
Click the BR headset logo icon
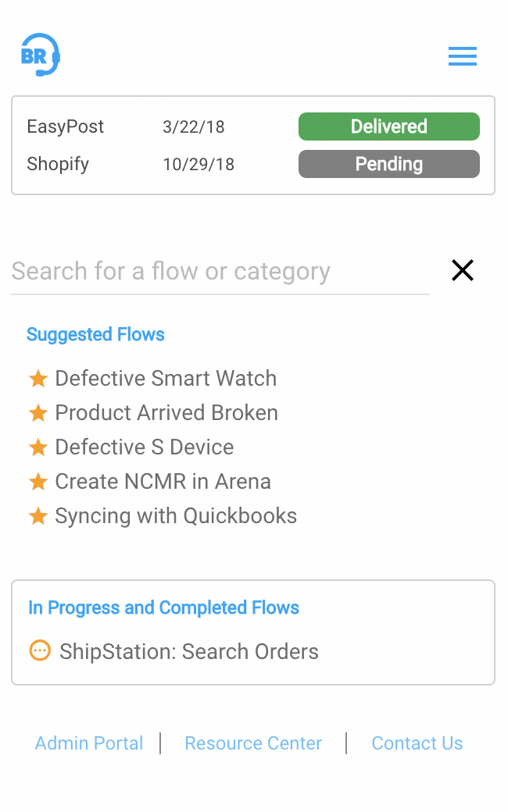pyautogui.click(x=40, y=55)
